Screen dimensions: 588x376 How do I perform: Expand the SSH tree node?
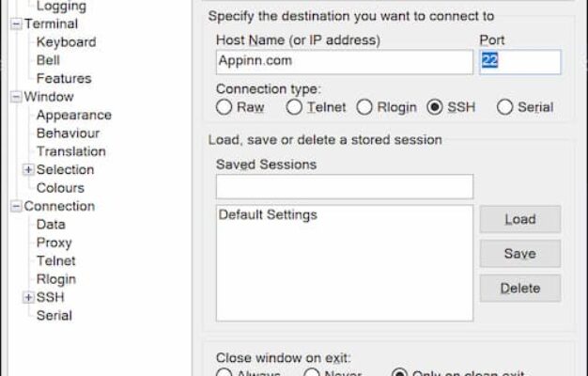[x=29, y=297]
